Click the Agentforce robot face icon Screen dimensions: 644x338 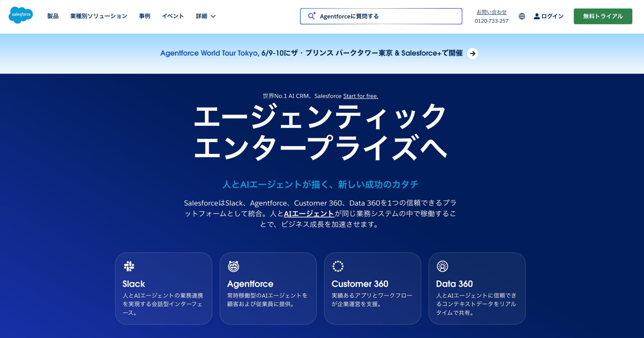click(233, 266)
